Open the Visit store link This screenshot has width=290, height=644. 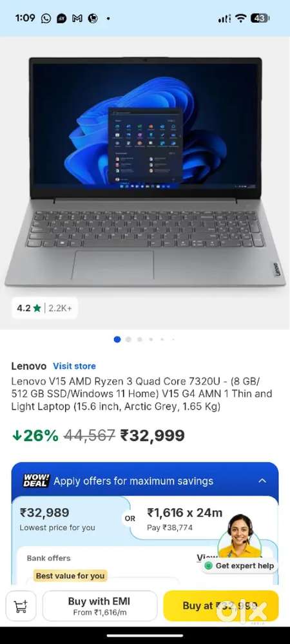[x=74, y=366]
